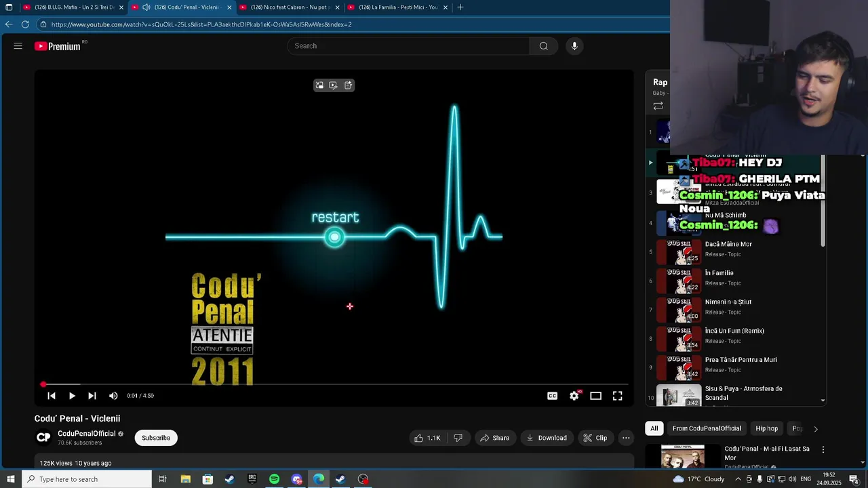Start voice search with microphone icon

click(574, 46)
